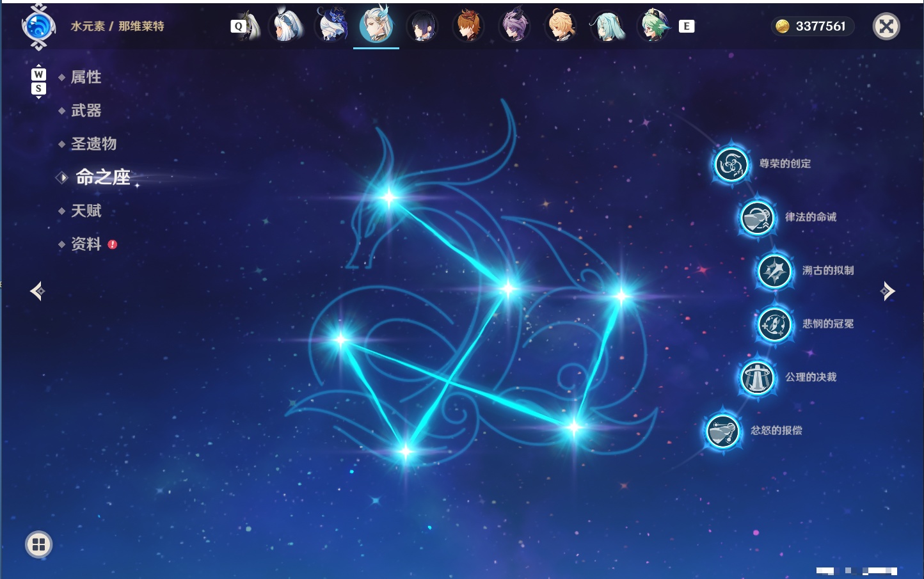The image size is (924, 579).
Task: Click the E next-character key icon
Action: (687, 26)
